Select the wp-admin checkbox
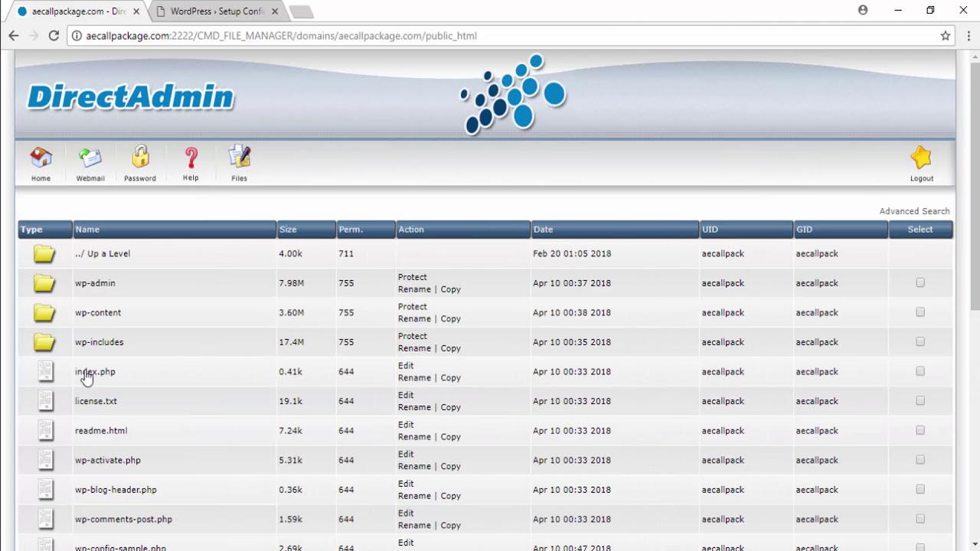 920,283
